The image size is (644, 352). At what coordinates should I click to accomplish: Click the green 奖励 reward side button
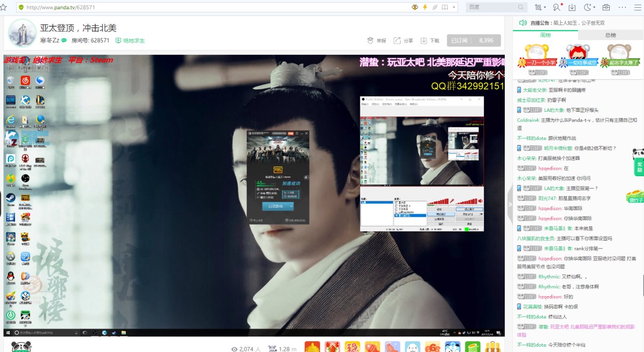coord(639,167)
